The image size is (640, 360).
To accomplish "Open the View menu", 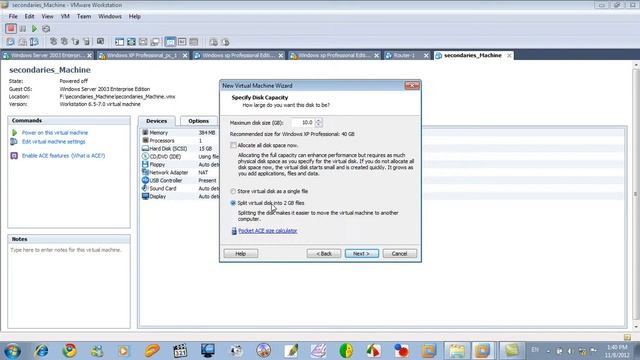I will click(x=47, y=16).
